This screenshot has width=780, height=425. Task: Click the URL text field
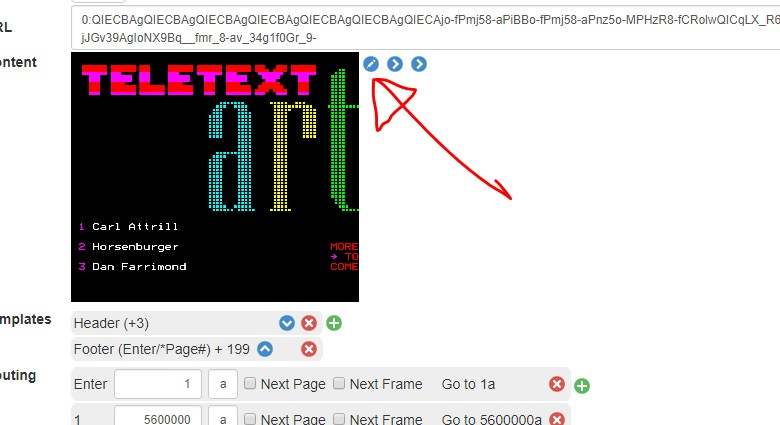(x=425, y=28)
